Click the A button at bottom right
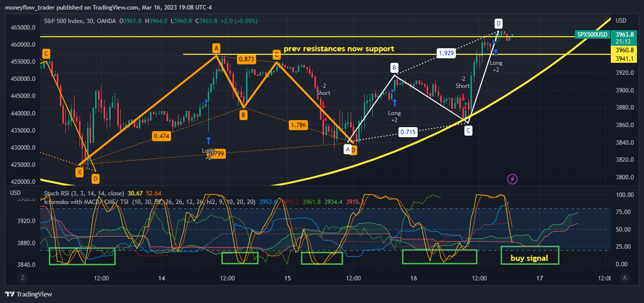644x303 pixels. coord(625,277)
